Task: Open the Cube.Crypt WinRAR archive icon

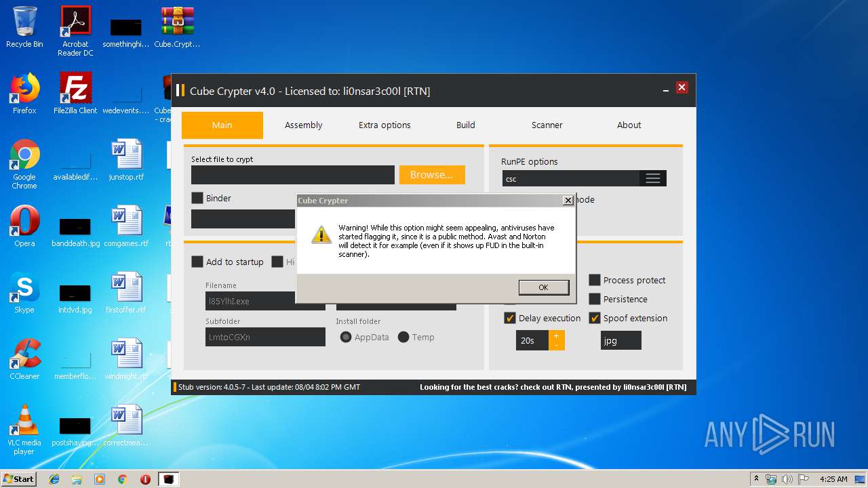Action: (x=177, y=27)
